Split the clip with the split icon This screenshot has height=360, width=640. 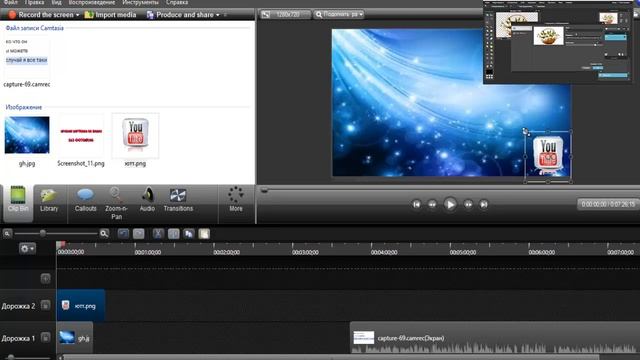173,233
